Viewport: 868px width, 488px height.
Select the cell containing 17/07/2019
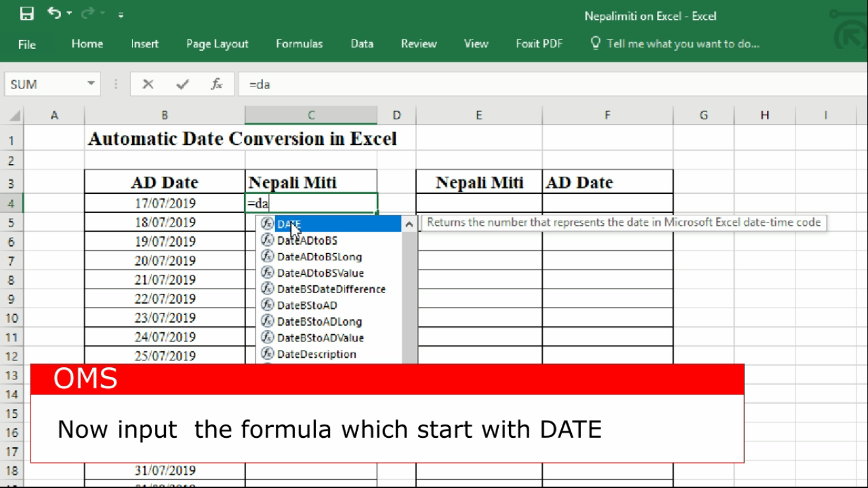164,203
